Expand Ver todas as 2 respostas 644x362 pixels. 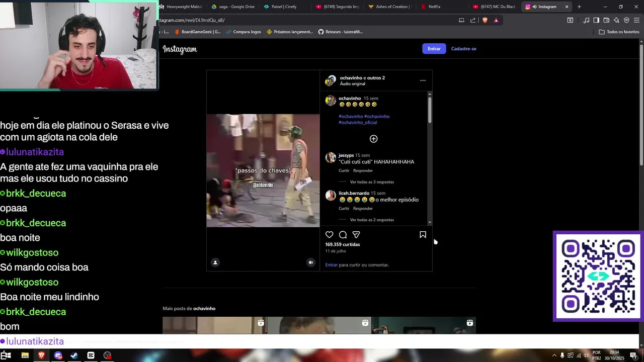tap(372, 220)
